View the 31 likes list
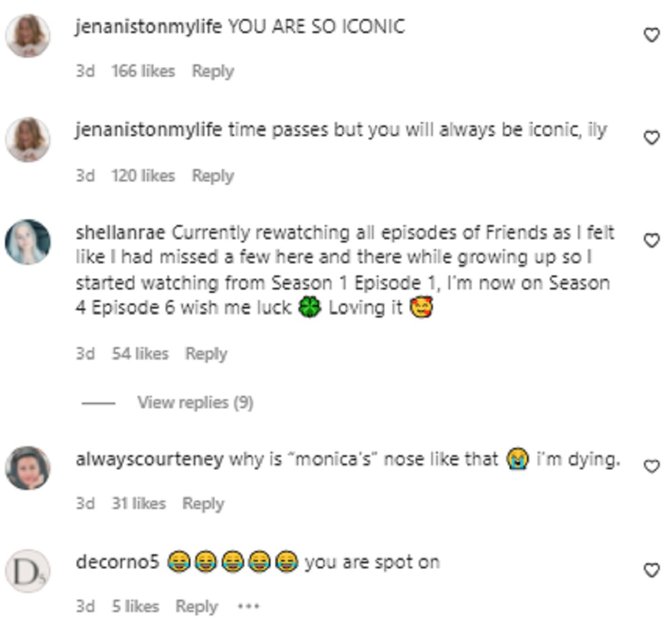672x626 pixels. pos(138,503)
